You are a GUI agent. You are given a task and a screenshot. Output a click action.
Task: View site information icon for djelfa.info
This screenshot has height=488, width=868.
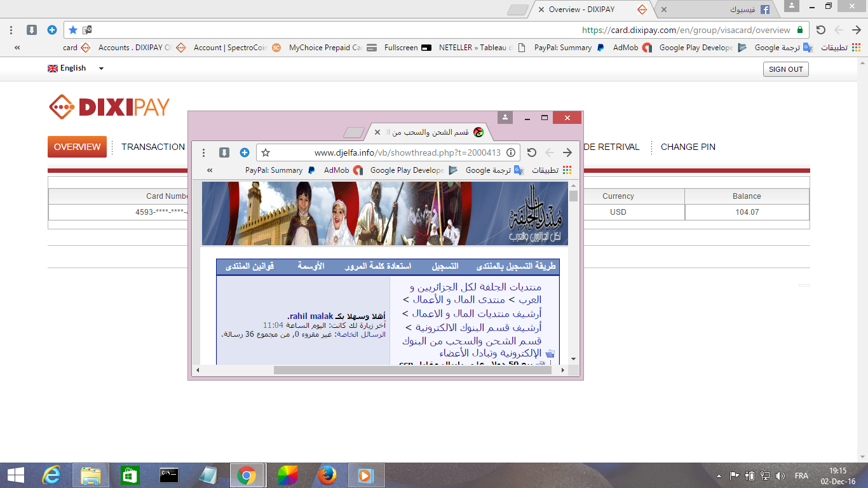[x=511, y=152]
